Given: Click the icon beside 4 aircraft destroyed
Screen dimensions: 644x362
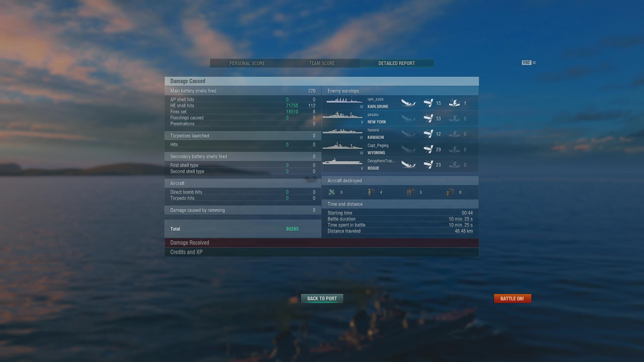Looking at the screenshot, I should pos(371,192).
